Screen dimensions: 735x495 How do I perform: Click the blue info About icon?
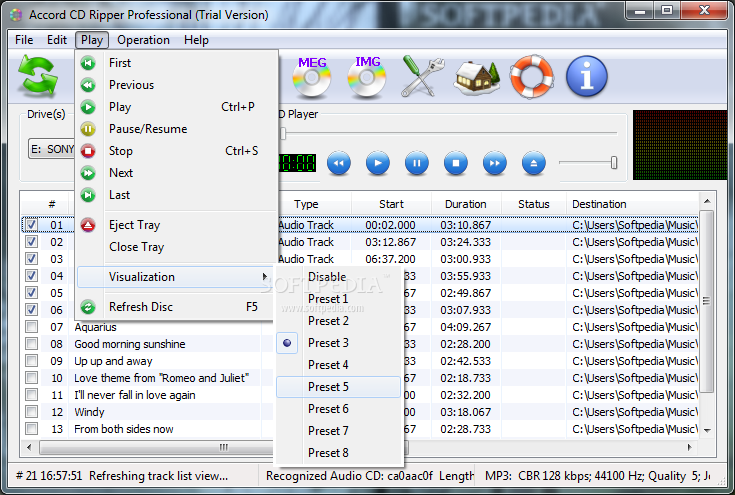586,76
